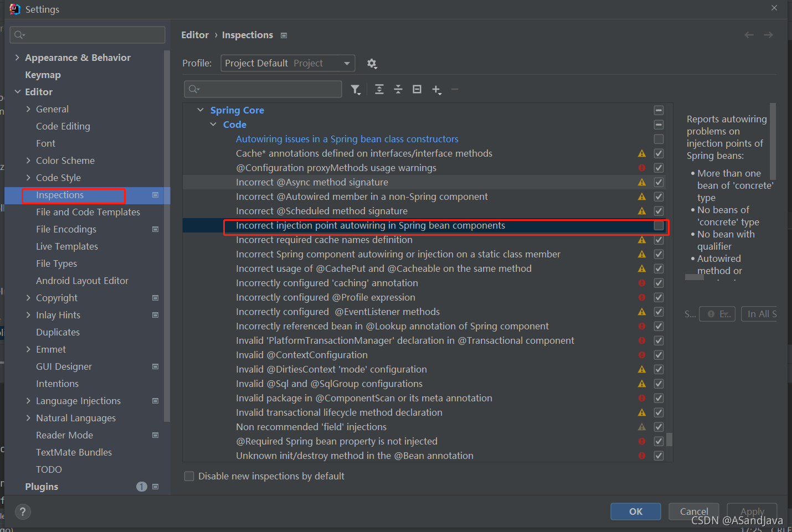792x532 pixels.
Task: Click the add inspection plus icon
Action: pyautogui.click(x=436, y=90)
